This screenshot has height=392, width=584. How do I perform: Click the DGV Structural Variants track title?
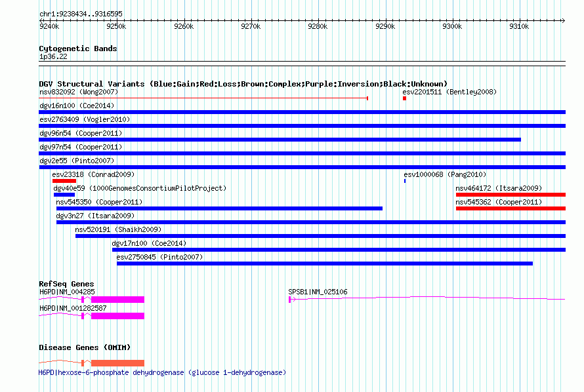click(243, 84)
